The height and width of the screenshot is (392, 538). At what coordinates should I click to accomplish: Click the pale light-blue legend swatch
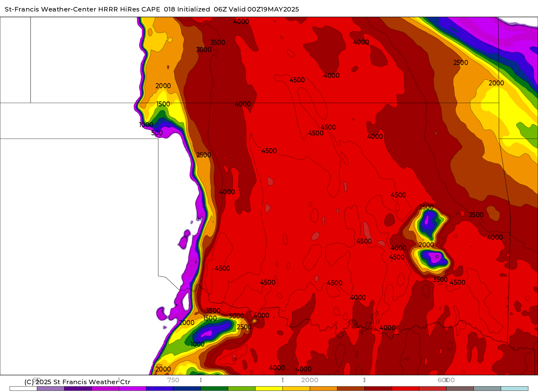pos(514,389)
